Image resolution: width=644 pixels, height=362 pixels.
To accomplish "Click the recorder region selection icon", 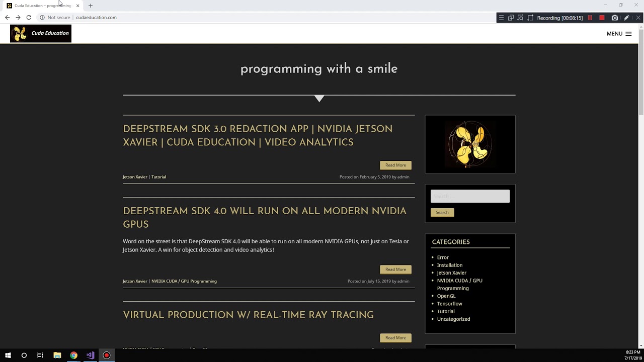I will click(x=530, y=18).
